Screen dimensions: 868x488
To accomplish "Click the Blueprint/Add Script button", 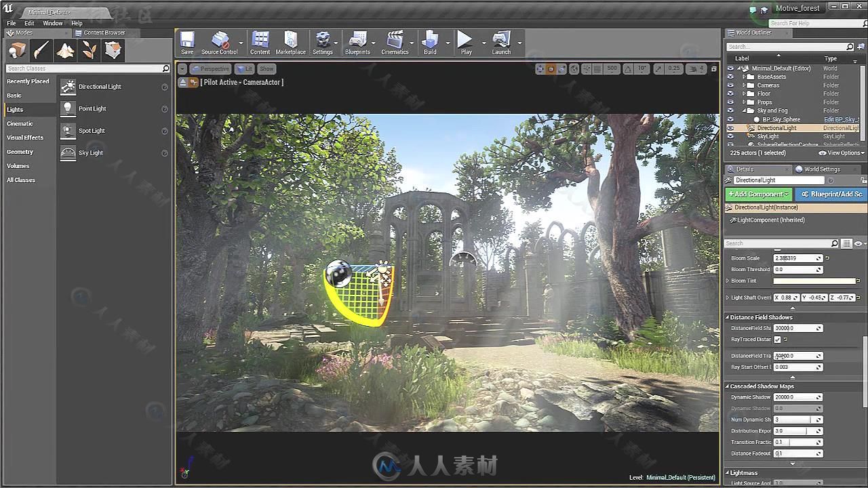I will click(x=831, y=194).
